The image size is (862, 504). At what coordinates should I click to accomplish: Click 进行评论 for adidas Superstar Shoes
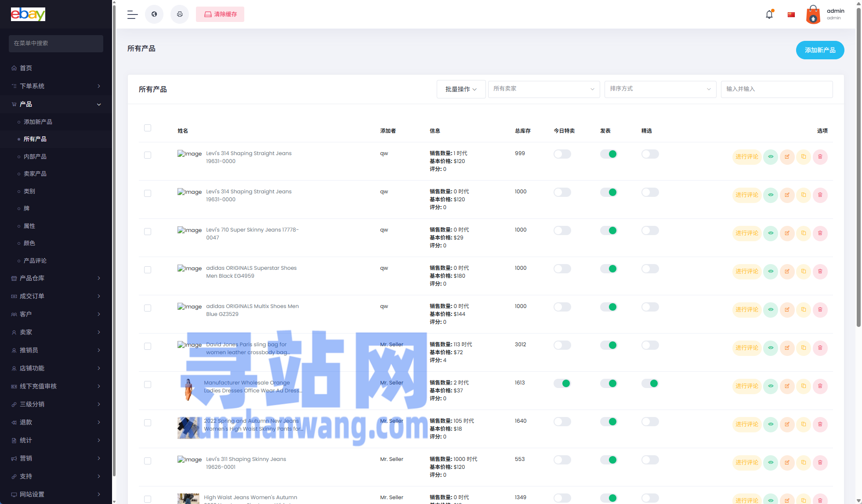pyautogui.click(x=747, y=272)
